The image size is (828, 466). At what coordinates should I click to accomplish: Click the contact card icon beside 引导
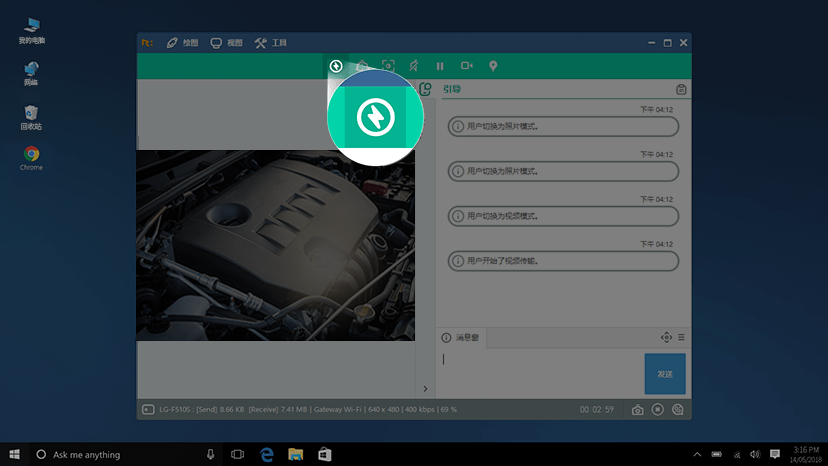(x=426, y=89)
